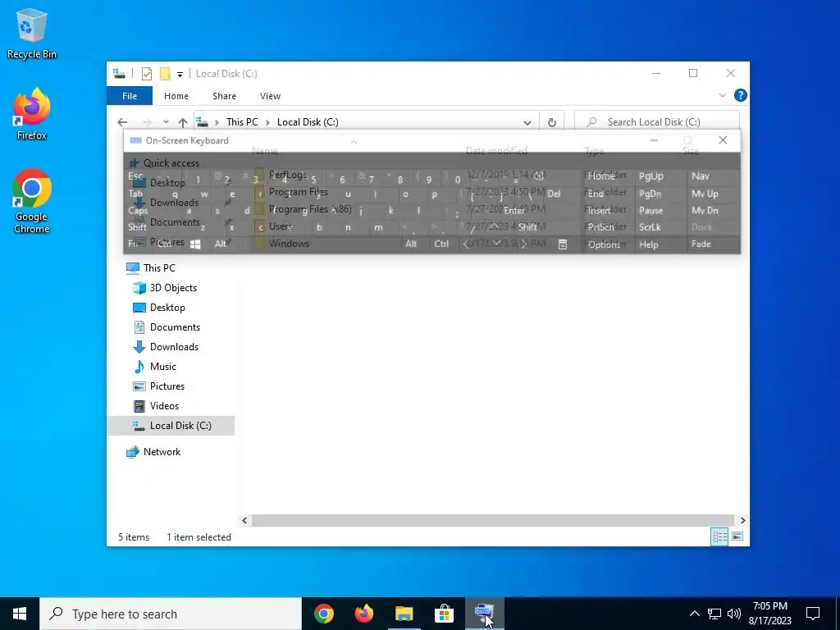
Task: Toggle the Fn key on On-Screen Keyboard
Action: tap(133, 244)
